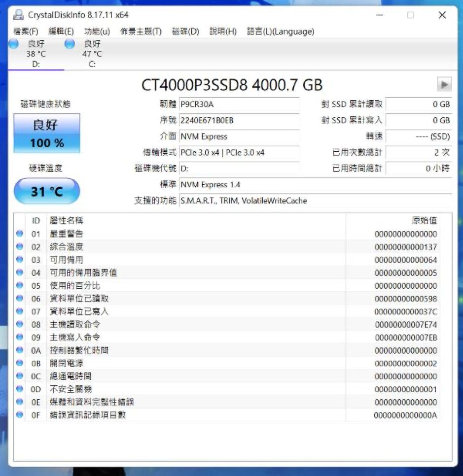Image resolution: width=463 pixels, height=476 pixels.
Task: Click the CrystalDiskInfo app icon in title bar
Action: click(19, 15)
